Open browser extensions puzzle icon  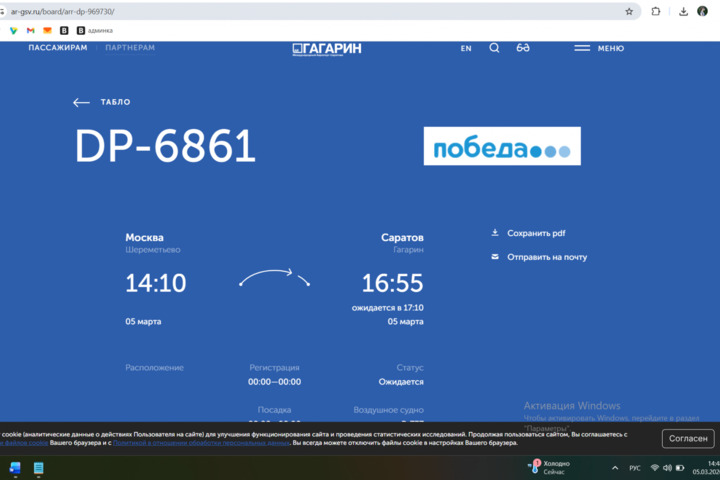tap(656, 11)
